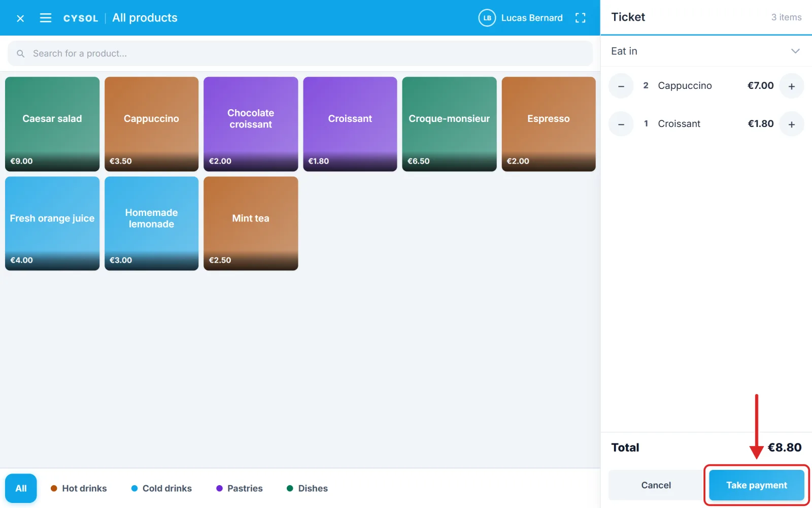The image size is (812, 508).
Task: Click the search magnifier icon
Action: coord(20,53)
